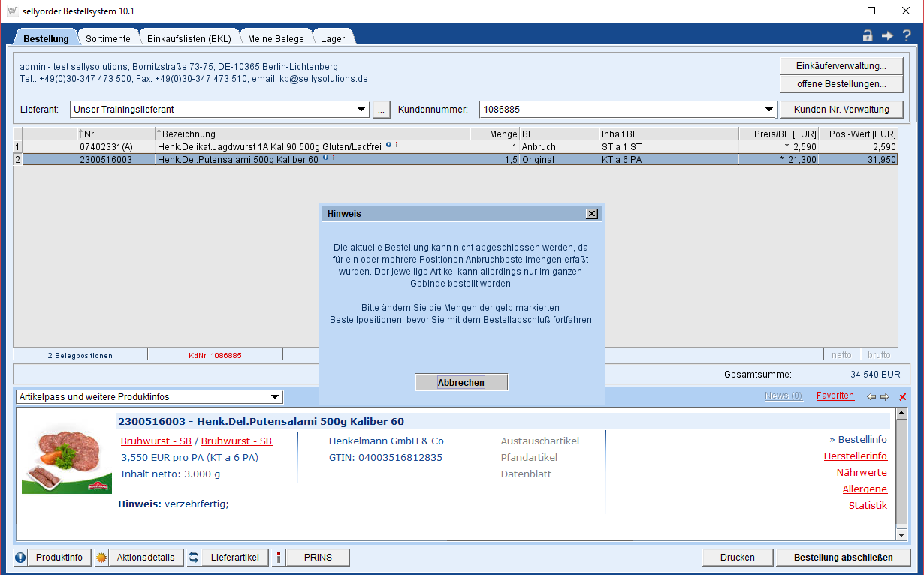Open the Meine Belege tab
924x575 pixels.
tap(276, 38)
